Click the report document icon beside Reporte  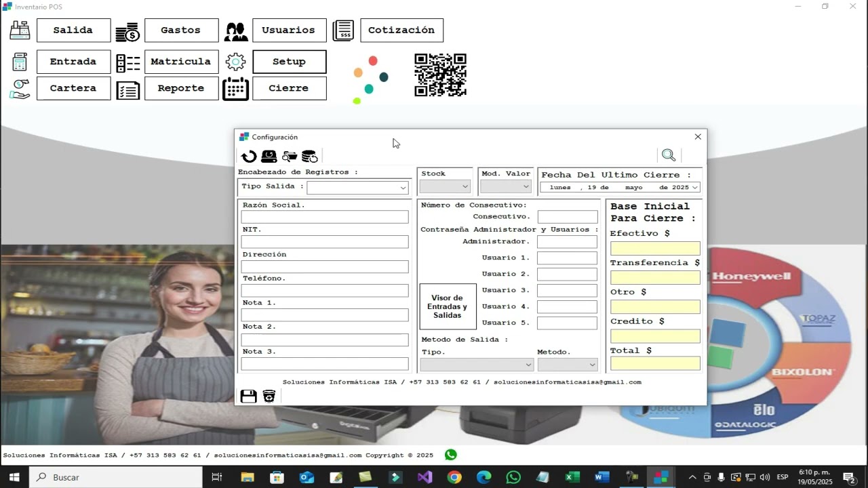coord(127,90)
